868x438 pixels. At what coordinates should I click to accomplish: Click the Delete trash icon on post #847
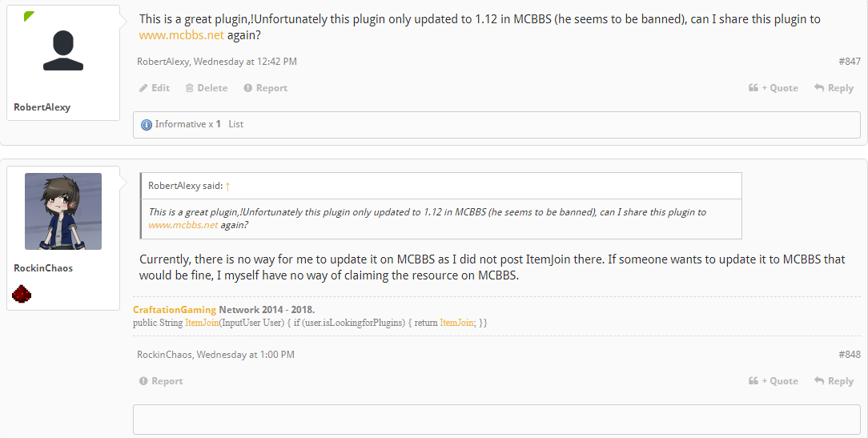point(190,88)
